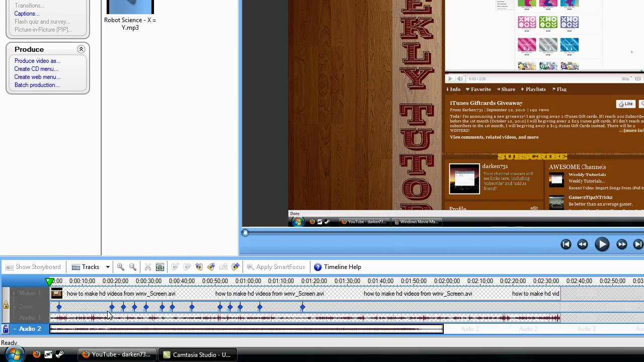Click the first speaker volume icon
This screenshot has width=644, height=362.
[x=199, y=267]
